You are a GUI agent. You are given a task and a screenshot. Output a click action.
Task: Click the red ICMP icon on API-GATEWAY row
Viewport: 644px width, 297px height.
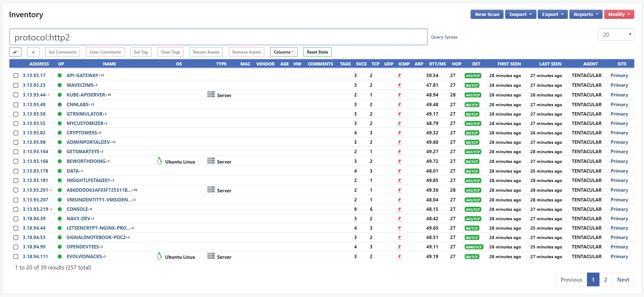(x=399, y=75)
